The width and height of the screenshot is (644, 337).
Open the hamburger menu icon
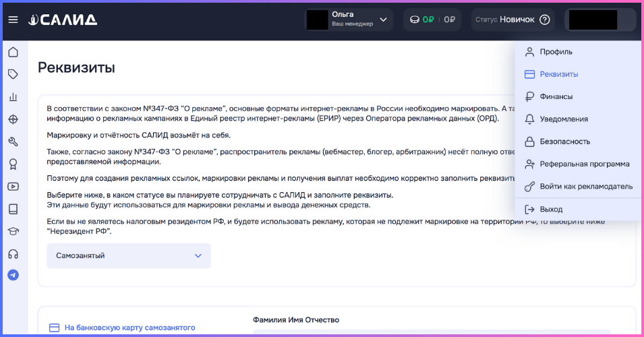click(13, 20)
